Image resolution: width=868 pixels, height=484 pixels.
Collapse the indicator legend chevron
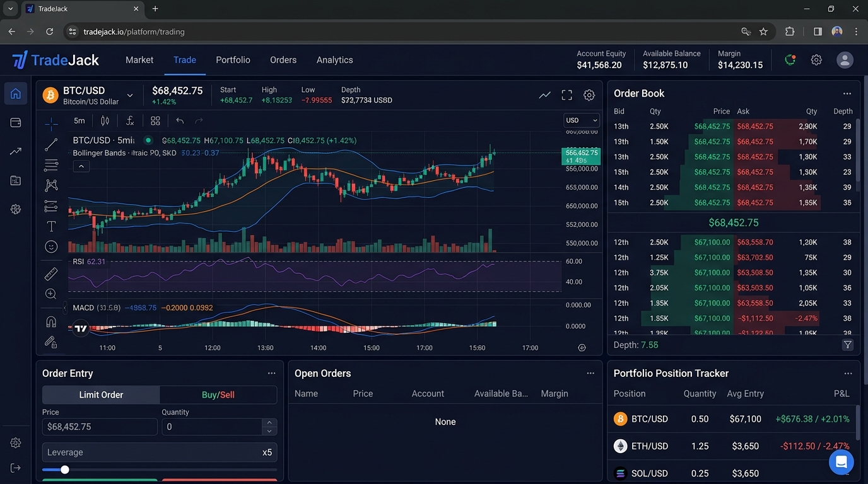81,167
